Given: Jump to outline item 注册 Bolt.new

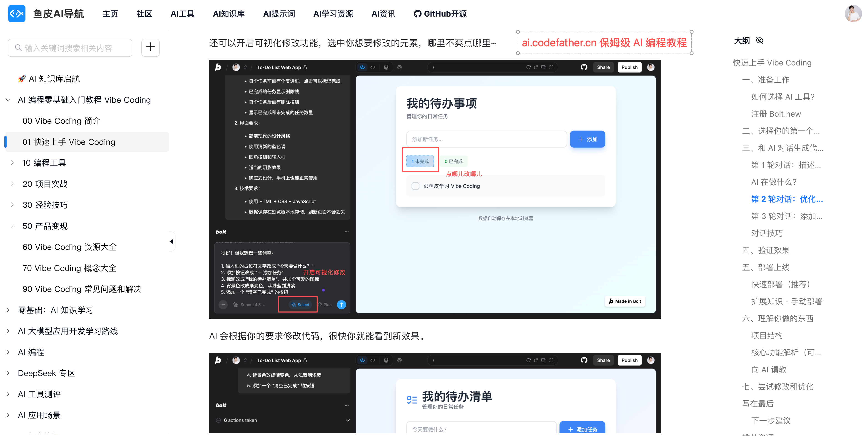Looking at the screenshot, I should [x=776, y=114].
